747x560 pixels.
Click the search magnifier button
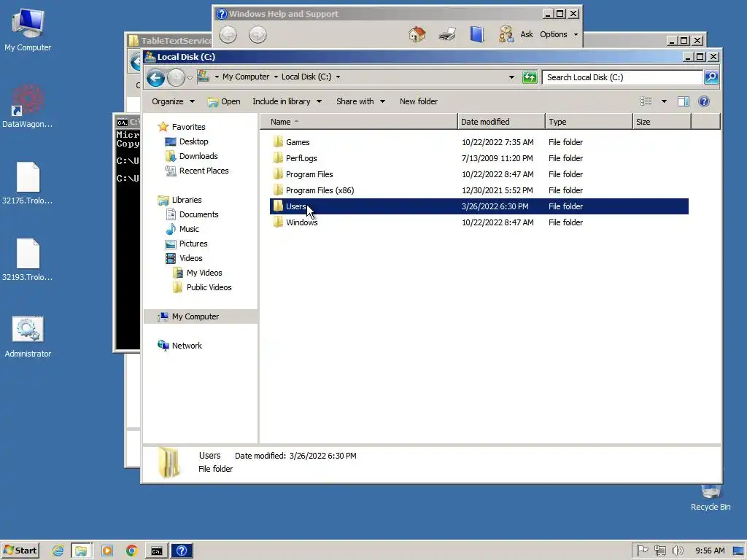(x=711, y=77)
